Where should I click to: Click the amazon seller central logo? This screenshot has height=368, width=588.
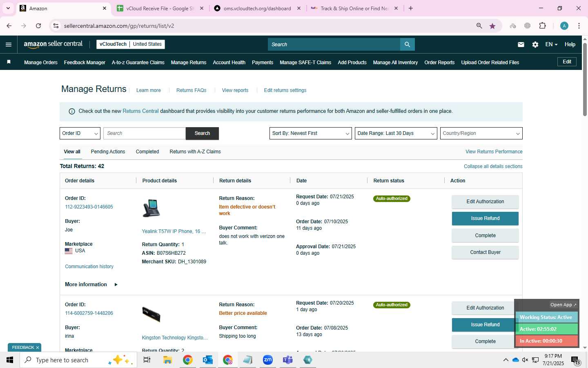pos(53,44)
